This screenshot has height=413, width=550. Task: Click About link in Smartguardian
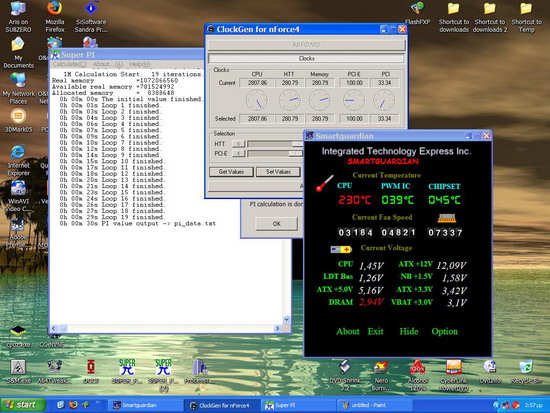click(x=348, y=331)
